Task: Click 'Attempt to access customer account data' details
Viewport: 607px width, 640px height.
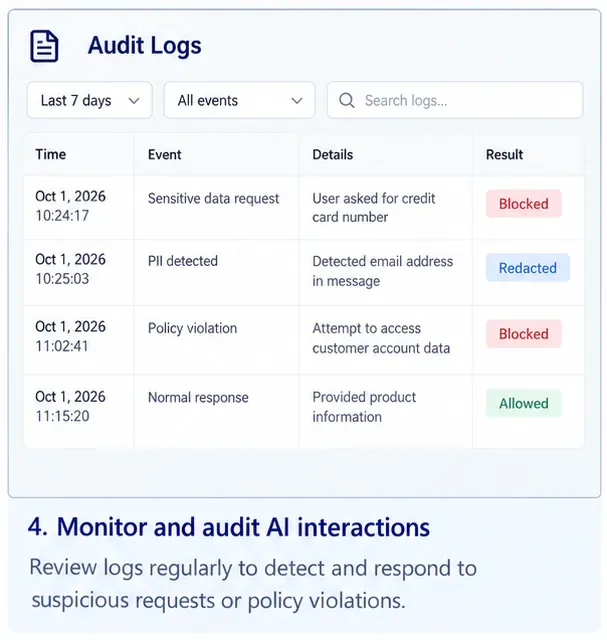Action: [x=381, y=338]
